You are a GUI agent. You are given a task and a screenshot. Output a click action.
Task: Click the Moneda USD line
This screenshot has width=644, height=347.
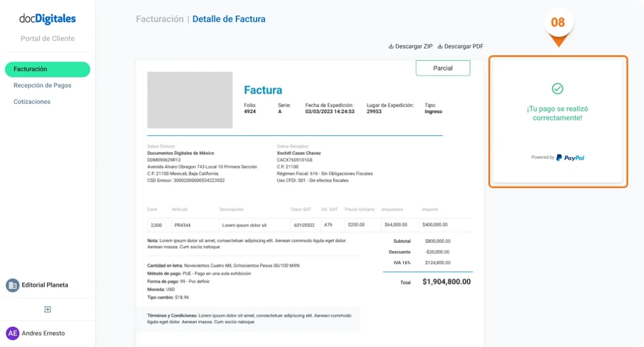click(161, 290)
